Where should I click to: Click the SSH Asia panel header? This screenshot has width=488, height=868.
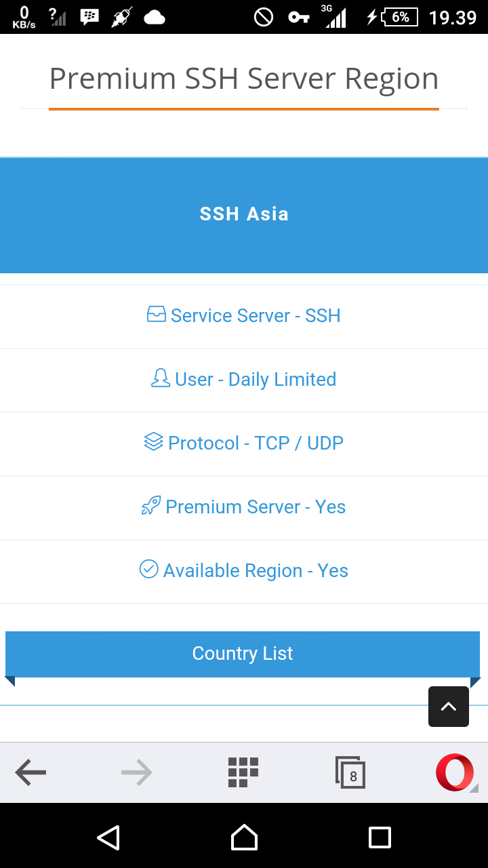pos(244,214)
